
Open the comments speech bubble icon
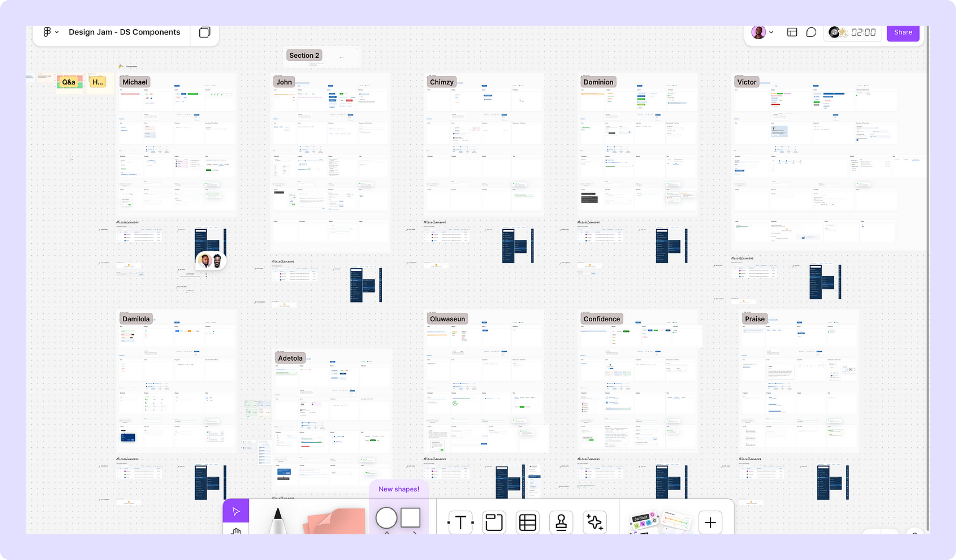[811, 32]
